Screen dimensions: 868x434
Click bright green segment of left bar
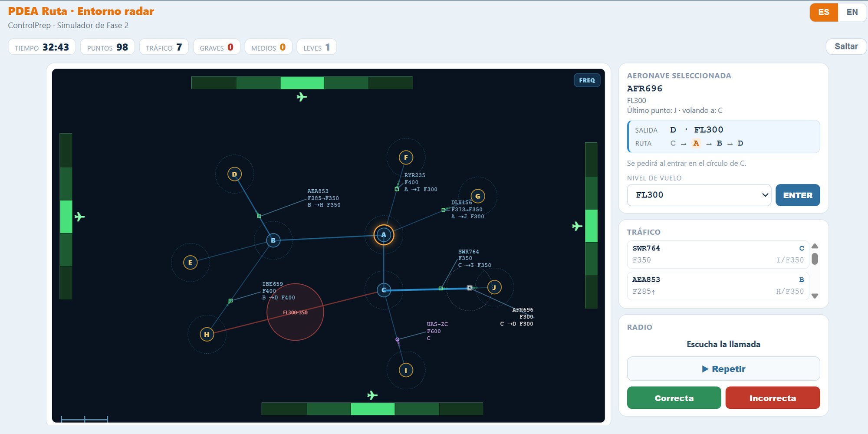(x=66, y=217)
